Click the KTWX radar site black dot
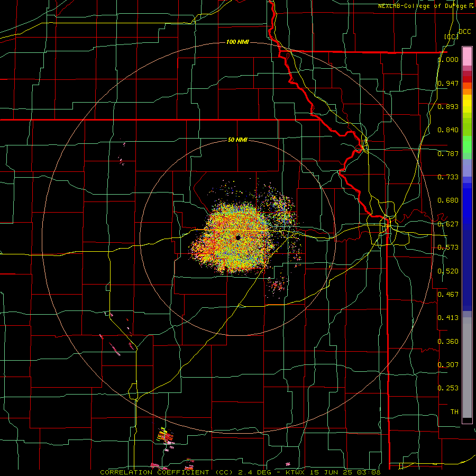Screen dimensions: 476x476 (x=238, y=237)
